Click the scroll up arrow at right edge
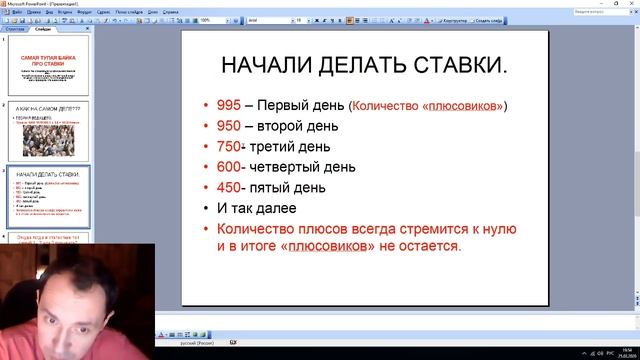The height and width of the screenshot is (360, 640). pyautogui.click(x=637, y=28)
